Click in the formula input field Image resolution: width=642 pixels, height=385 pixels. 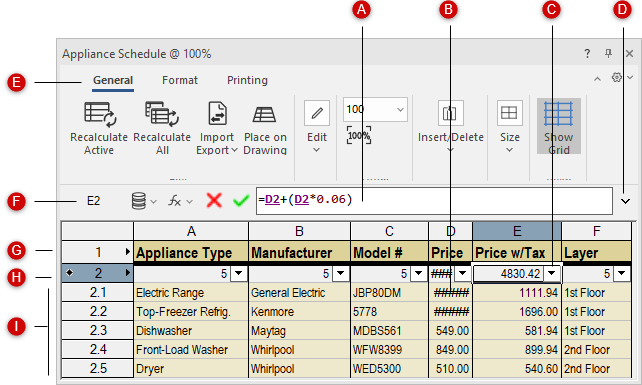tap(434, 201)
